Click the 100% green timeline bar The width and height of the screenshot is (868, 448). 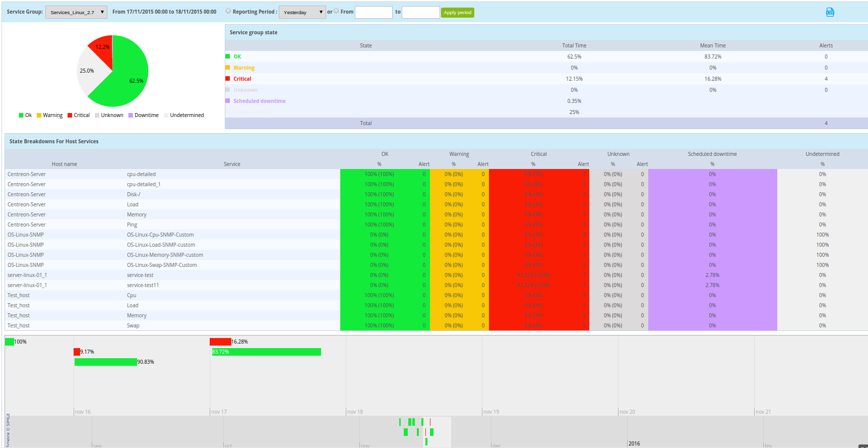9,342
